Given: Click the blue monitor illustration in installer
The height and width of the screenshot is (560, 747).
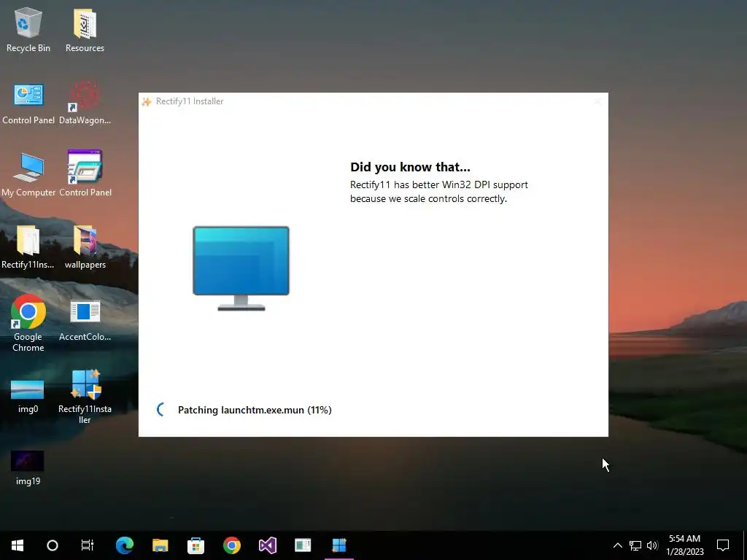Looking at the screenshot, I should [241, 268].
